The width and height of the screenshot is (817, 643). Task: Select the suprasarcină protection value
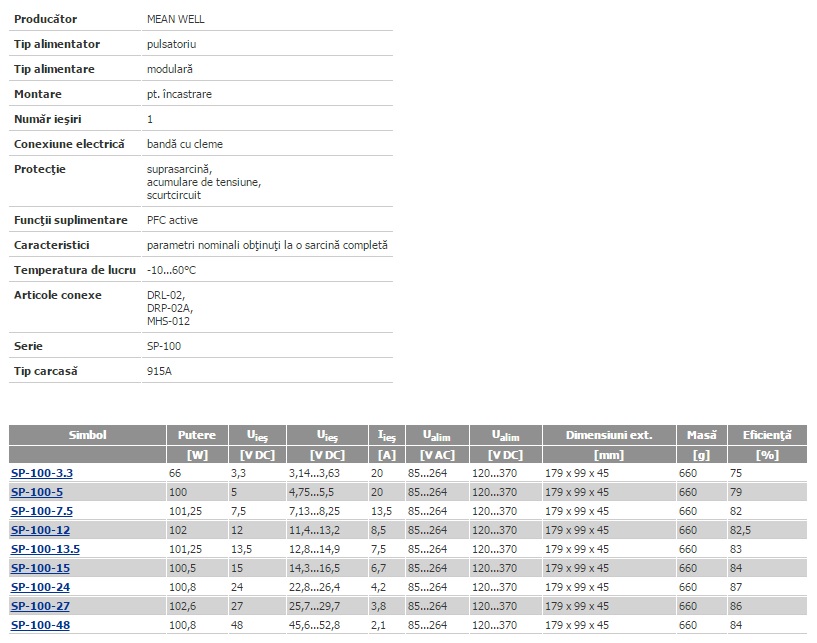179,169
